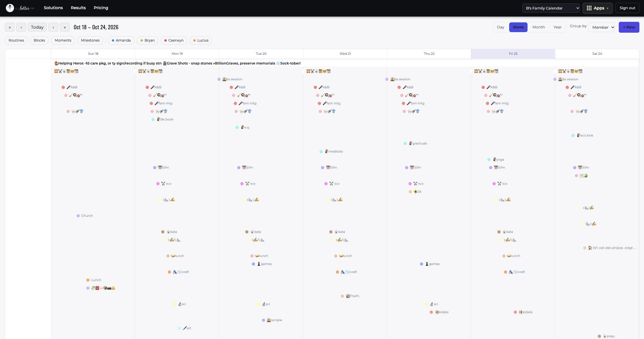Open the W1: cell dsk pln/prp event

click(610, 248)
